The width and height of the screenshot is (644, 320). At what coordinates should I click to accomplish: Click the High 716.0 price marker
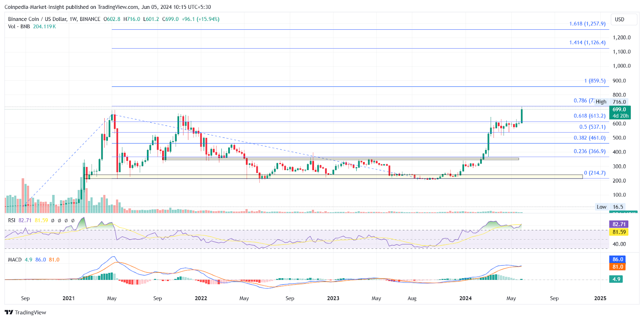point(611,102)
